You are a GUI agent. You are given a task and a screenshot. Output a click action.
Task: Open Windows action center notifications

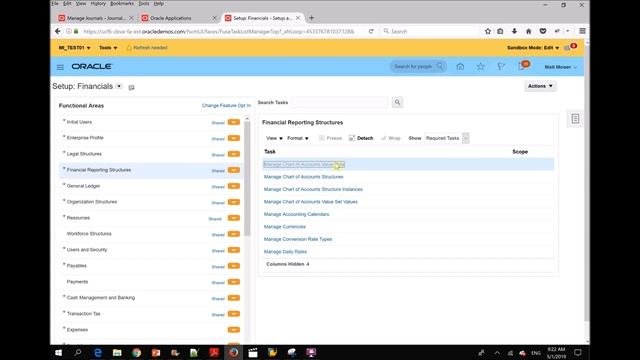[577, 353]
